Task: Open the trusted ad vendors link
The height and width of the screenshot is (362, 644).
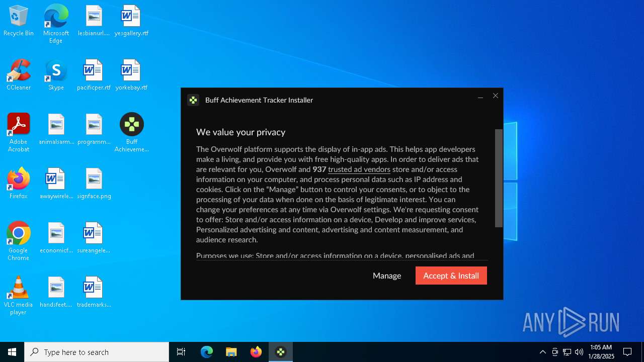Action: point(359,169)
